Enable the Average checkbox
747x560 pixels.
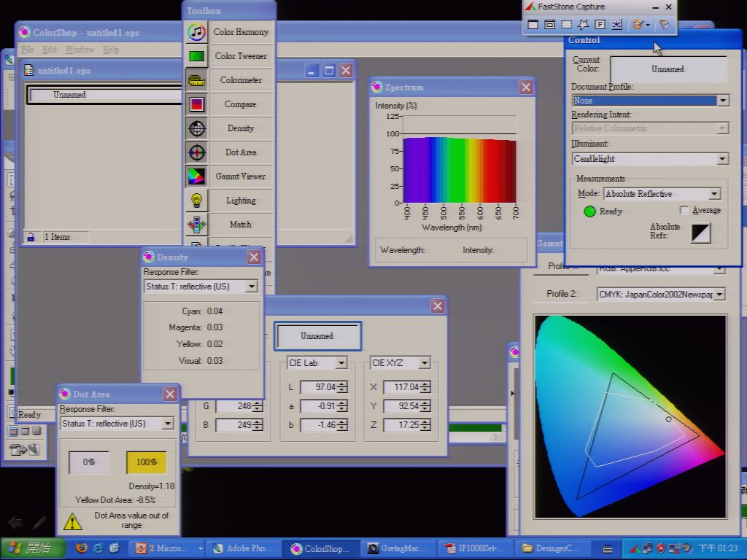pyautogui.click(x=684, y=210)
